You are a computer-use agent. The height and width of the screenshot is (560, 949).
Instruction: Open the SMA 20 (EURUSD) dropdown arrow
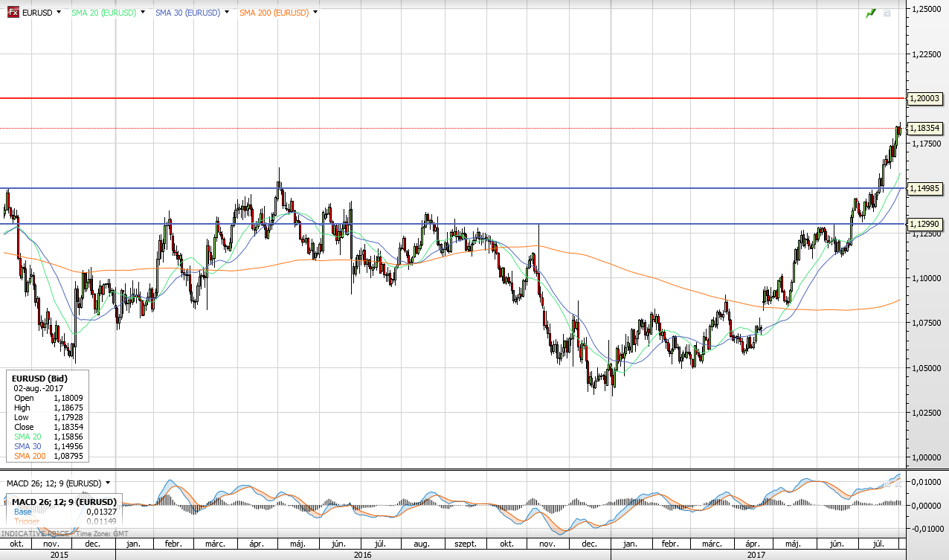141,13
